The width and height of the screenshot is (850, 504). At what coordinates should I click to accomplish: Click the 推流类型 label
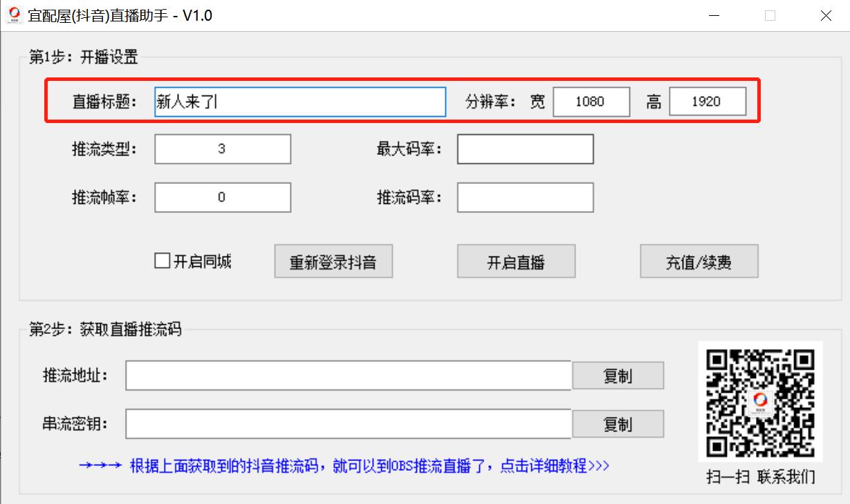pos(104,149)
